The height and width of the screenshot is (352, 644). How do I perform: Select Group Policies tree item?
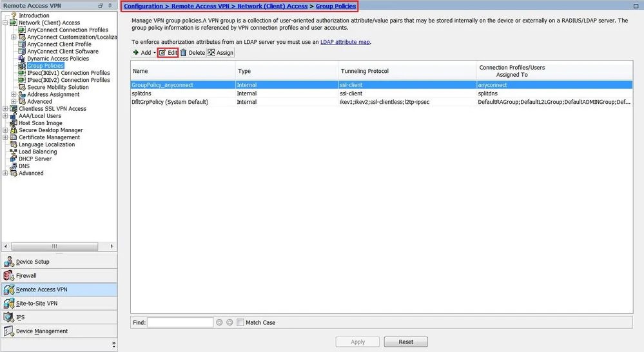[x=45, y=66]
